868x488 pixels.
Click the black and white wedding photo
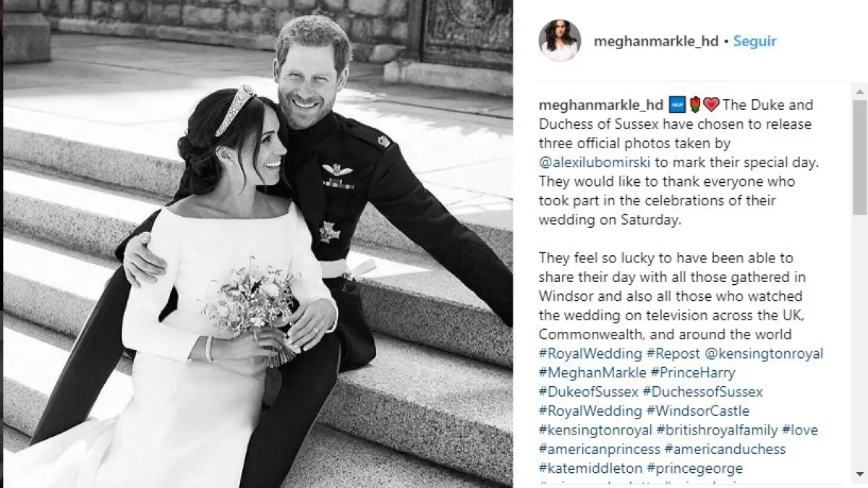click(258, 244)
